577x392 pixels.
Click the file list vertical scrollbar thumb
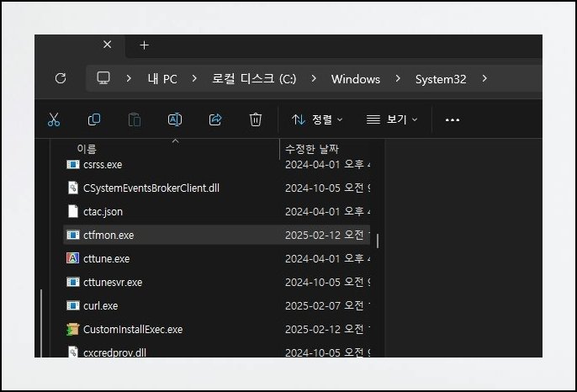click(x=378, y=241)
